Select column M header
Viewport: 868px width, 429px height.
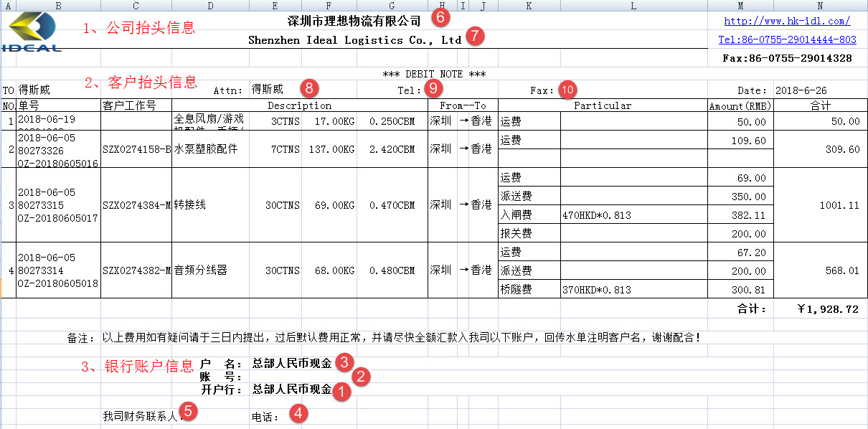tap(740, 6)
